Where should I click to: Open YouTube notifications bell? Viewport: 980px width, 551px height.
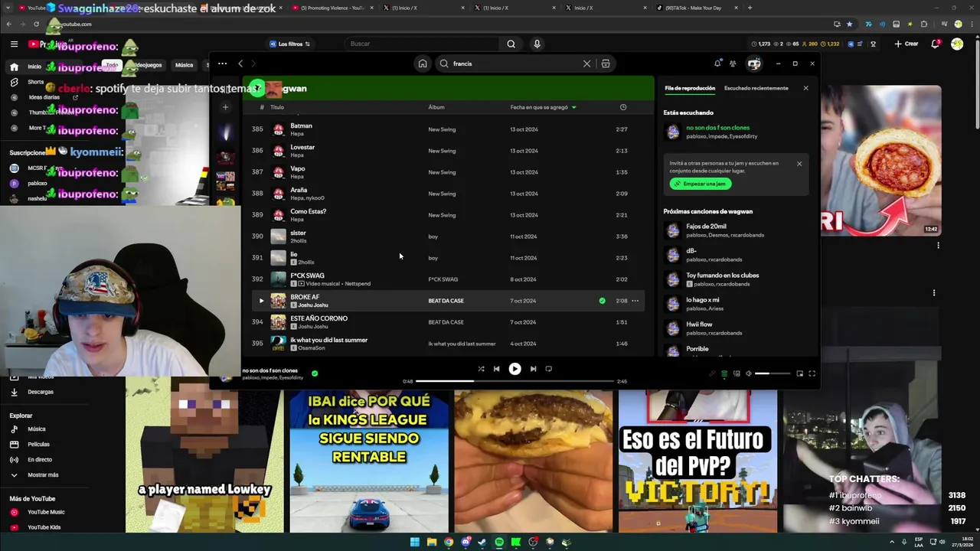[x=935, y=44]
